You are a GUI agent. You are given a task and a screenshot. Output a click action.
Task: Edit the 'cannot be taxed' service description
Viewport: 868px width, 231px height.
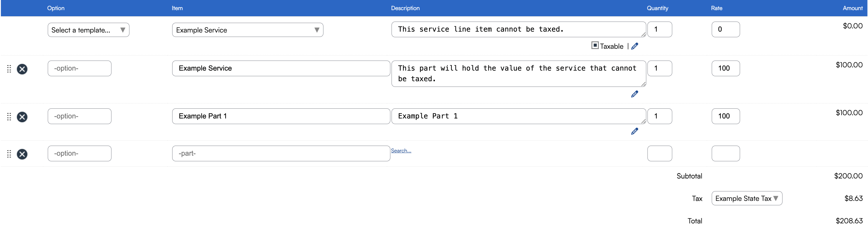click(x=519, y=29)
